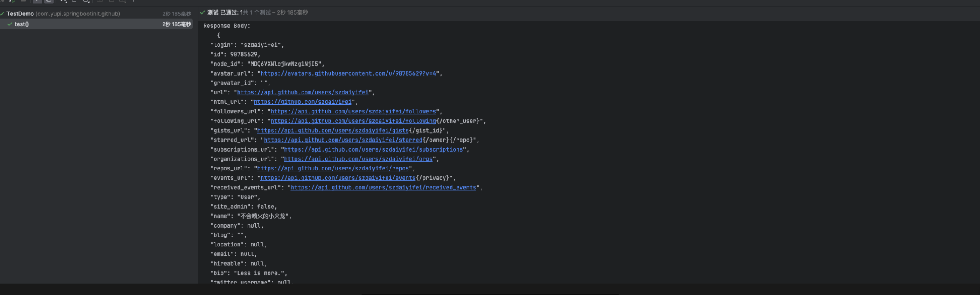Screen dimensions: 980x295
Task: Click the "location": null line
Action: [239, 244]
